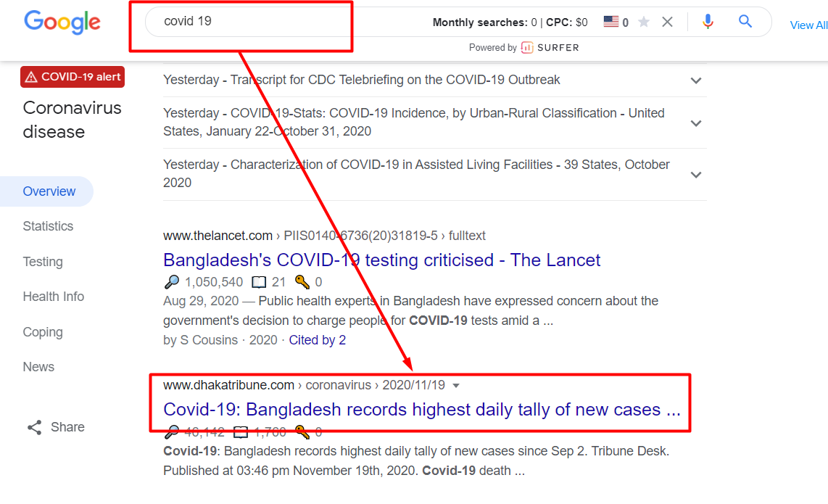
Task: Expand the CDC Telebriefing result chevron
Action: point(696,80)
